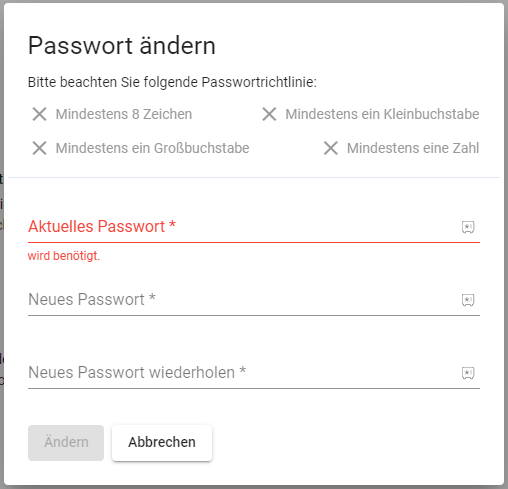Click the red 'wird benötigt.' error message
The height and width of the screenshot is (489, 508).
point(64,256)
